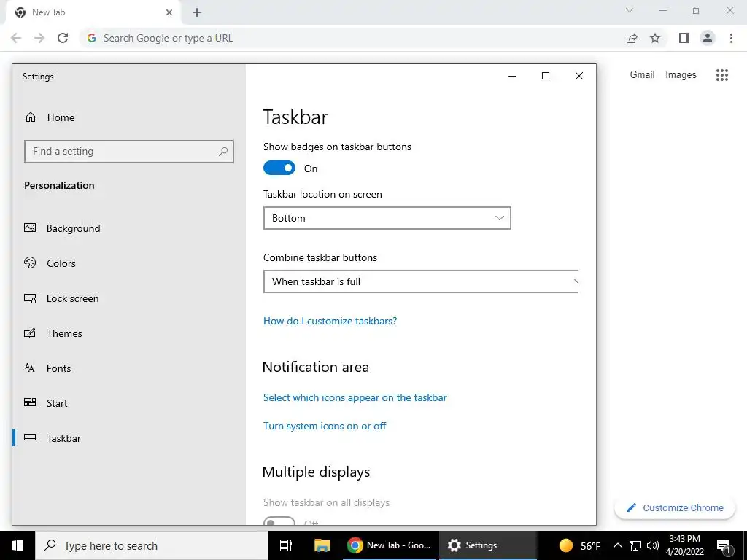Open Task View from taskbar
Image resolution: width=747 pixels, height=560 pixels.
pos(285,545)
